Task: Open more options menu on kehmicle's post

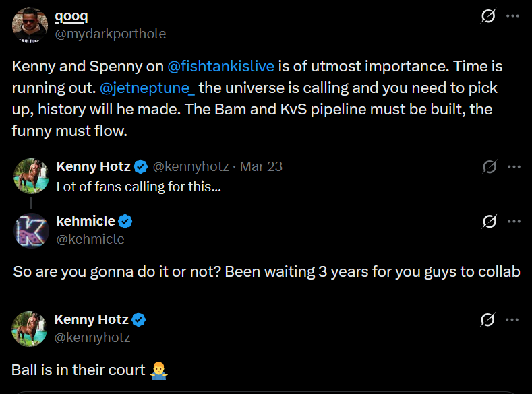Action: 514,221
